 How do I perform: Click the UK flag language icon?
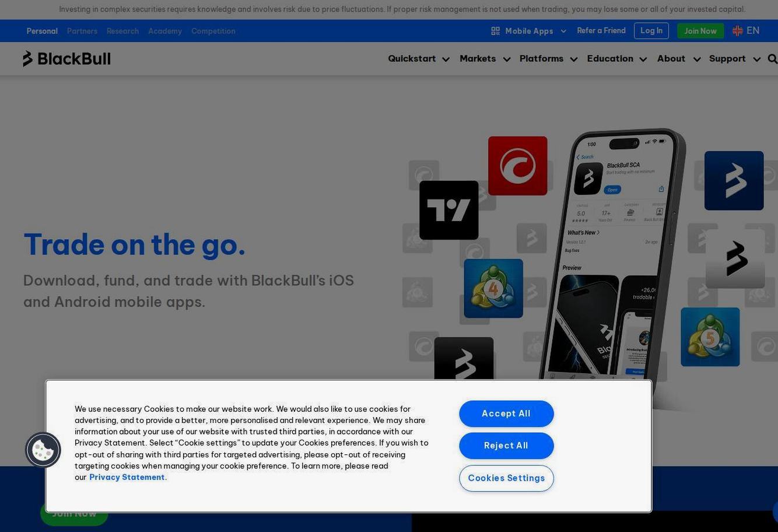[737, 31]
